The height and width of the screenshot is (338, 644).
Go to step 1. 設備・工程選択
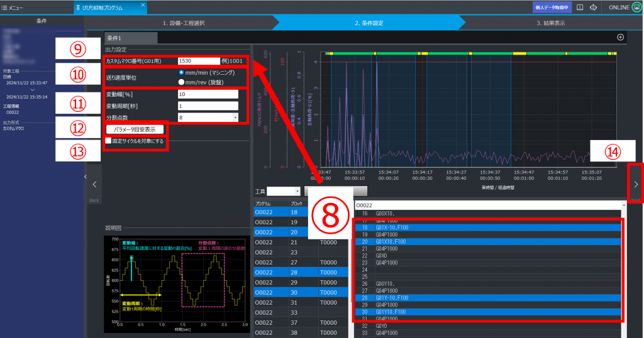(x=184, y=23)
